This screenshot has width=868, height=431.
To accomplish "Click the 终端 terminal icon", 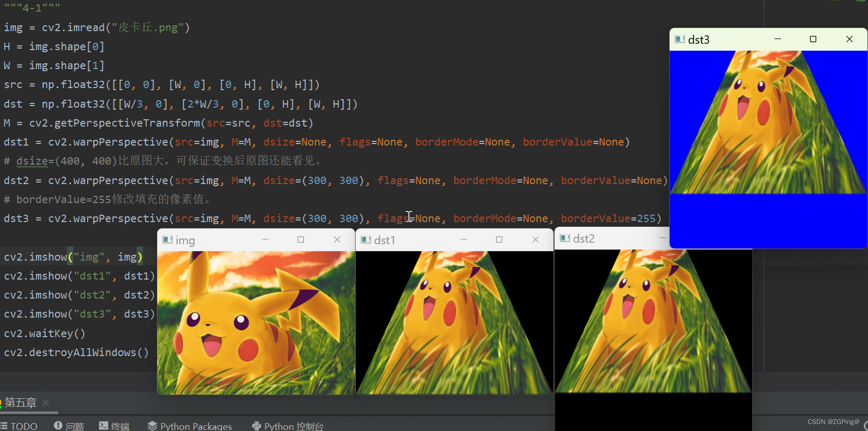I will tap(103, 425).
